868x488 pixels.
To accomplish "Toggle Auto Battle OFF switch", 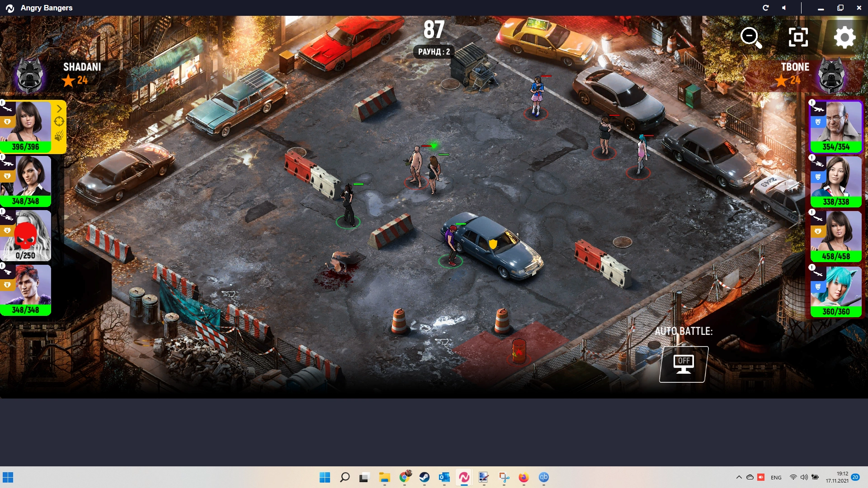I will click(683, 364).
